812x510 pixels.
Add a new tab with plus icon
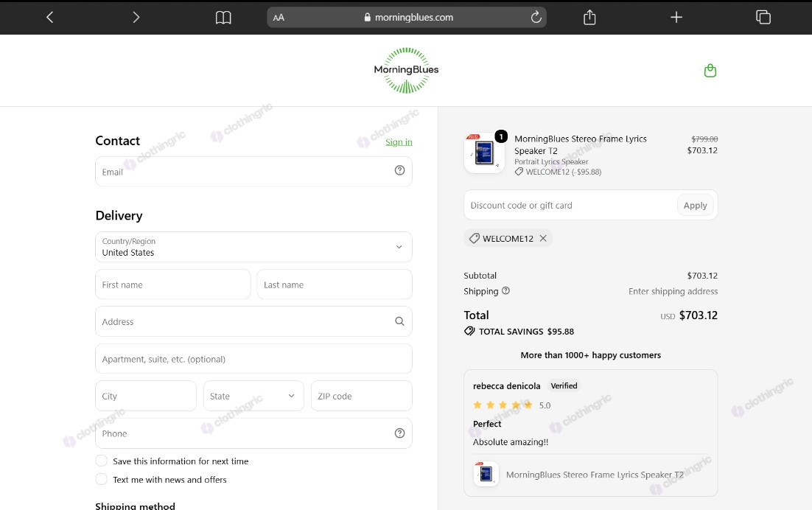676,17
